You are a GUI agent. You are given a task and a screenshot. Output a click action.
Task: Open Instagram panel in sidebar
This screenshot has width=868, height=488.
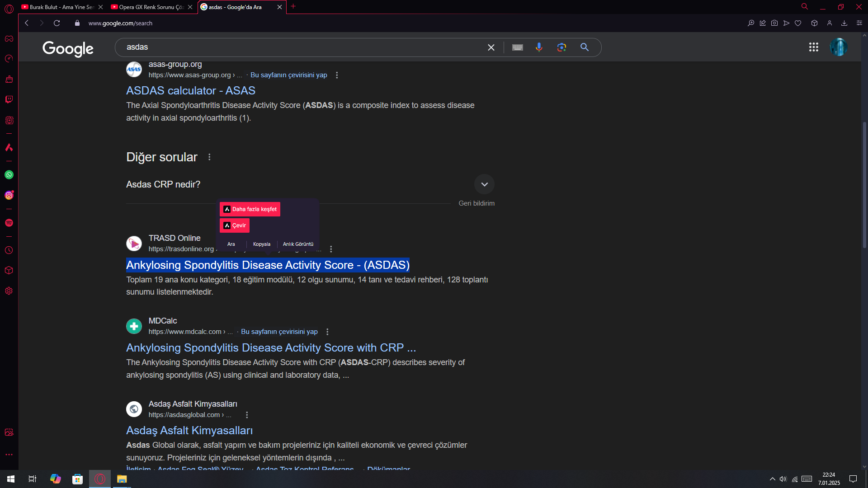(9, 195)
